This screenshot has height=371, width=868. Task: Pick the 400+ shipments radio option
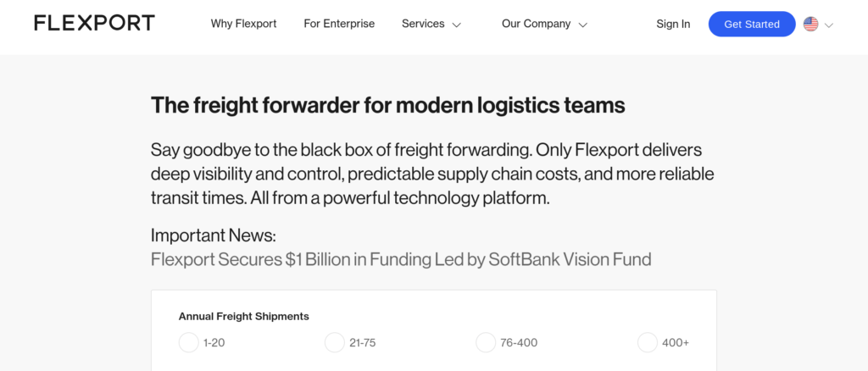click(x=648, y=342)
